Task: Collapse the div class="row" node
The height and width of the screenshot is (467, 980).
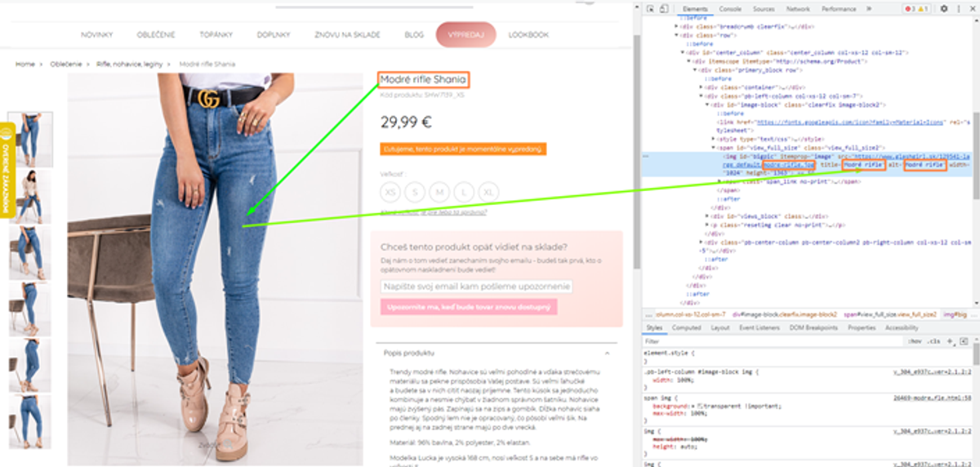Action: coord(676,35)
